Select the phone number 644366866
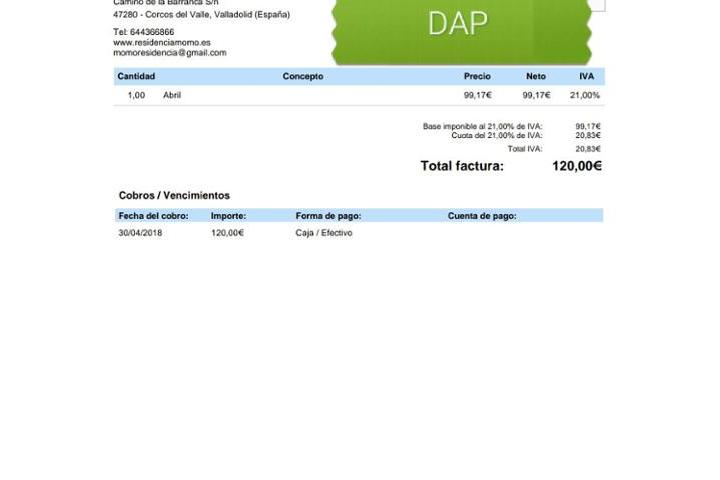The width and height of the screenshot is (720, 480). pyautogui.click(x=151, y=32)
